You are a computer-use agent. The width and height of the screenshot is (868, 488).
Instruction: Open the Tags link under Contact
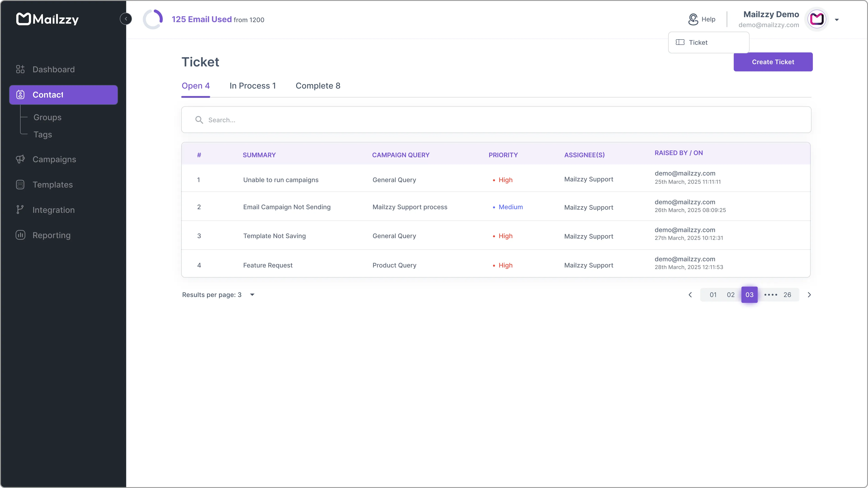point(43,134)
